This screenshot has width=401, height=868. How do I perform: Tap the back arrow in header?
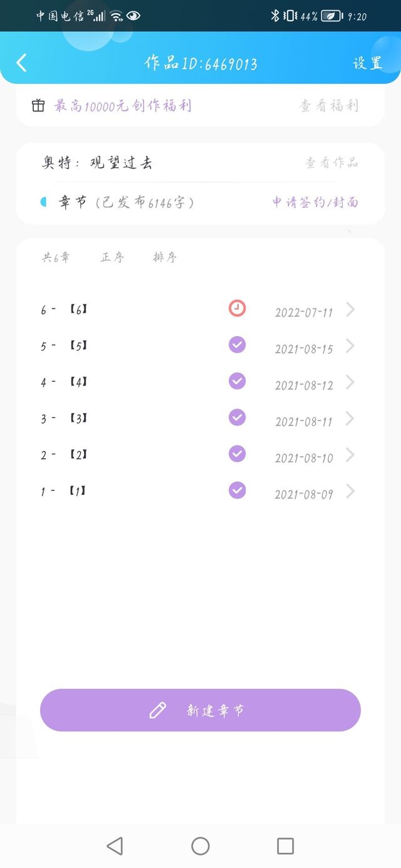[22, 63]
